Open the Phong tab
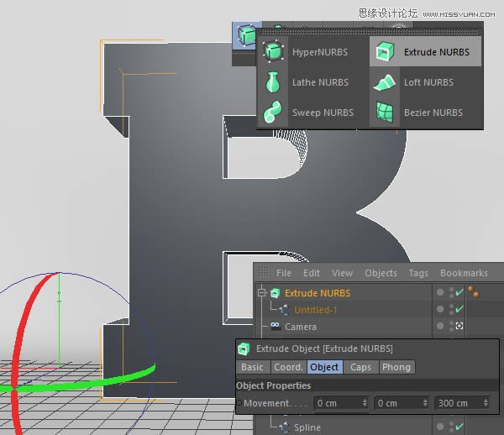This screenshot has width=504, height=435. [396, 367]
